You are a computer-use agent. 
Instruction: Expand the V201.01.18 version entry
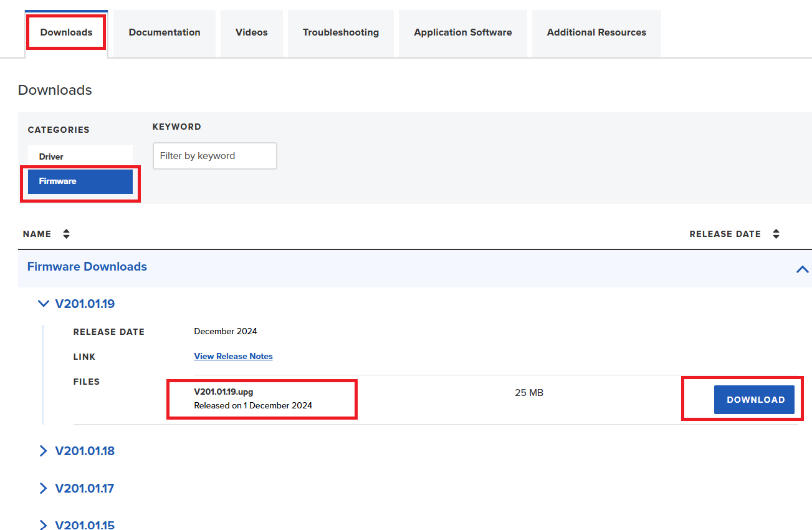(77, 451)
